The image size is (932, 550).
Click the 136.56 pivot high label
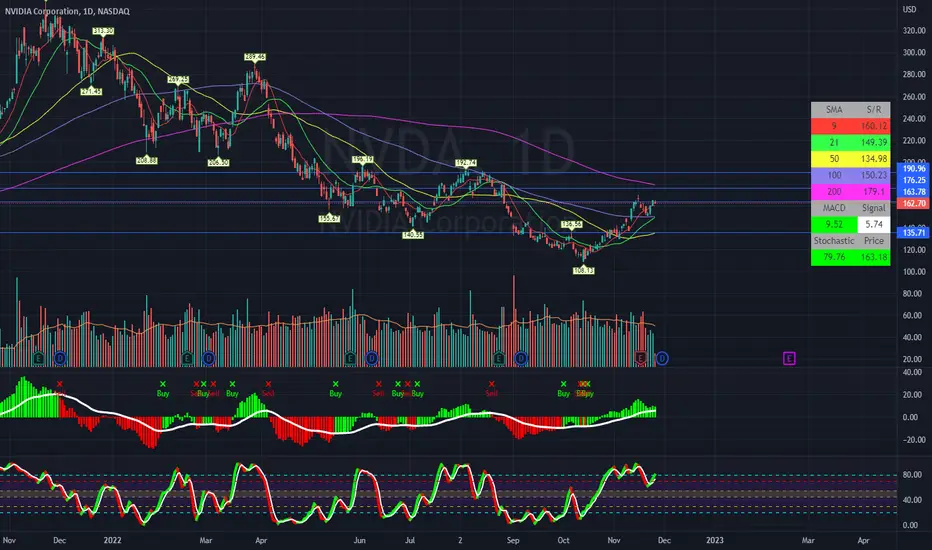pos(571,225)
